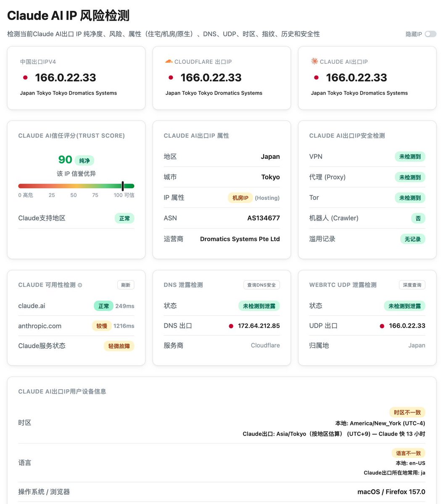Click the CLAUDE AI信任评分(TRUST SCORE) heading
Screen dimensions: 441x504
coord(71,136)
